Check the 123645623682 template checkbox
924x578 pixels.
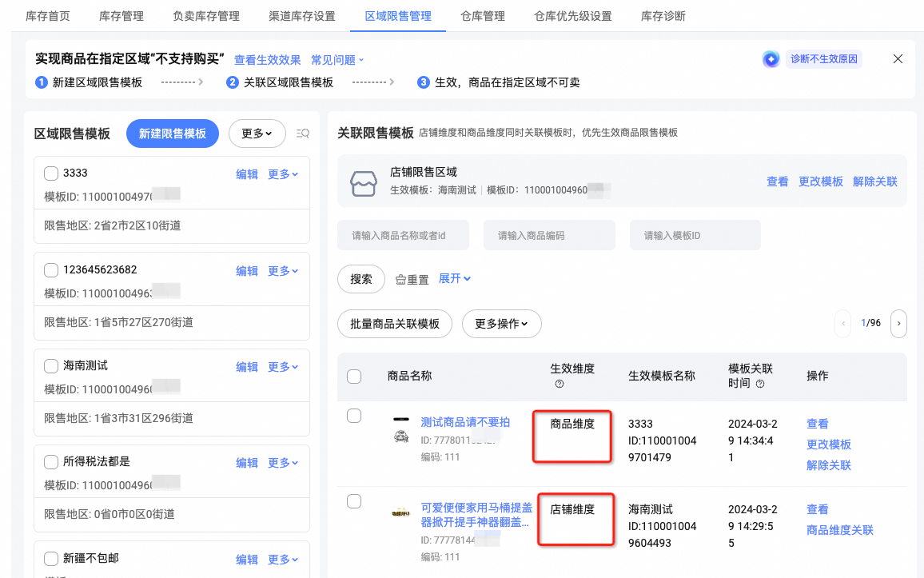pyautogui.click(x=51, y=270)
